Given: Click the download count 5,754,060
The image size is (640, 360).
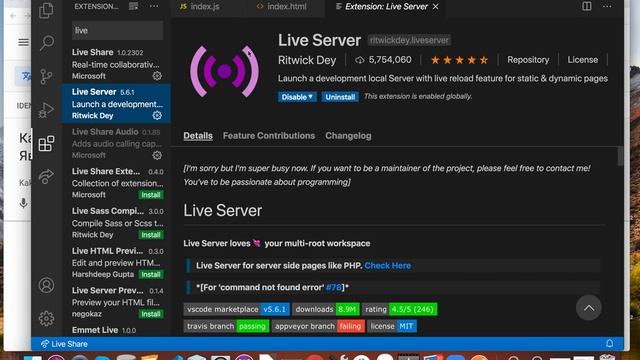Looking at the screenshot, I should pyautogui.click(x=383, y=60).
